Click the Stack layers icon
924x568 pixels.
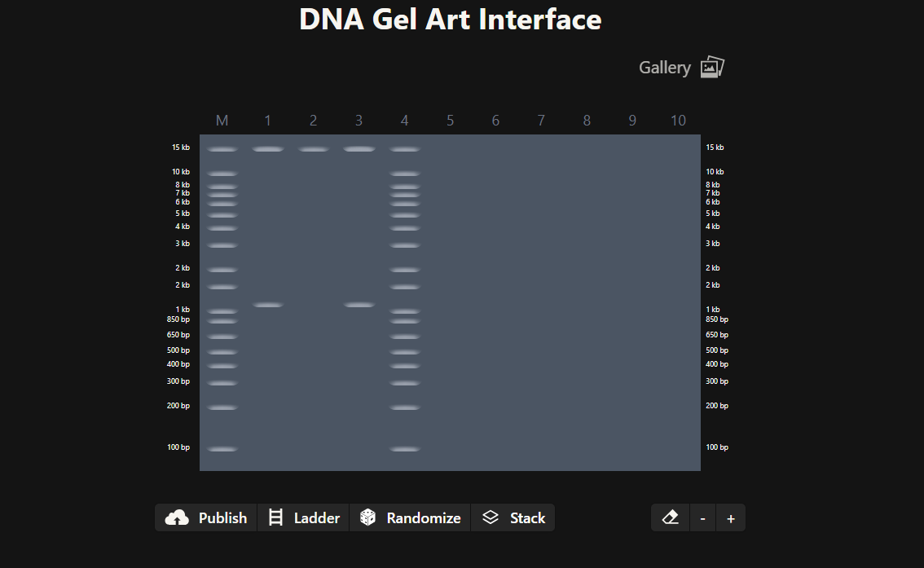(x=490, y=518)
